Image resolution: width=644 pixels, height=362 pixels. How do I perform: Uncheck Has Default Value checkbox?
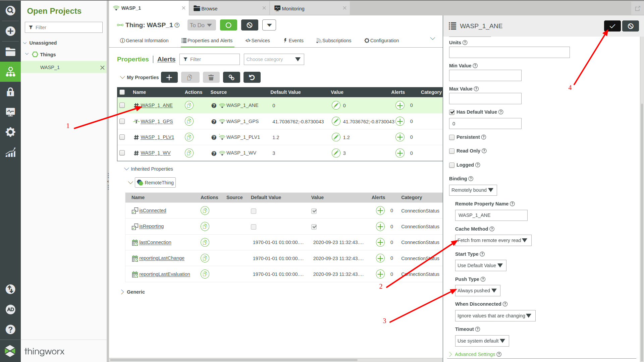[452, 112]
